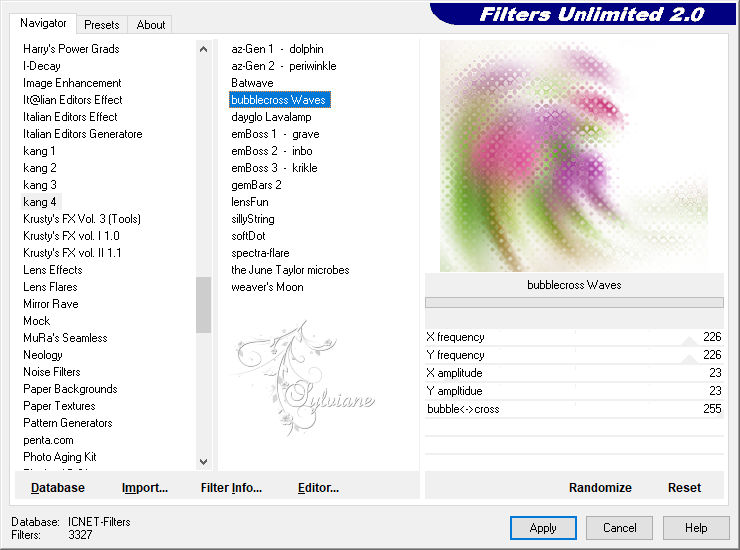Image resolution: width=740 pixels, height=550 pixels.
Task: Select the Mock category
Action: [x=36, y=321]
